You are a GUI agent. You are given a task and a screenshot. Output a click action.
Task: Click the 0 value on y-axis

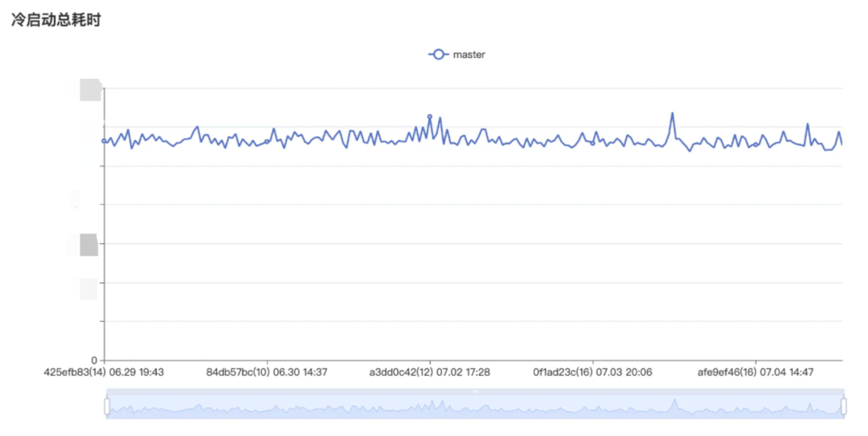(94, 360)
